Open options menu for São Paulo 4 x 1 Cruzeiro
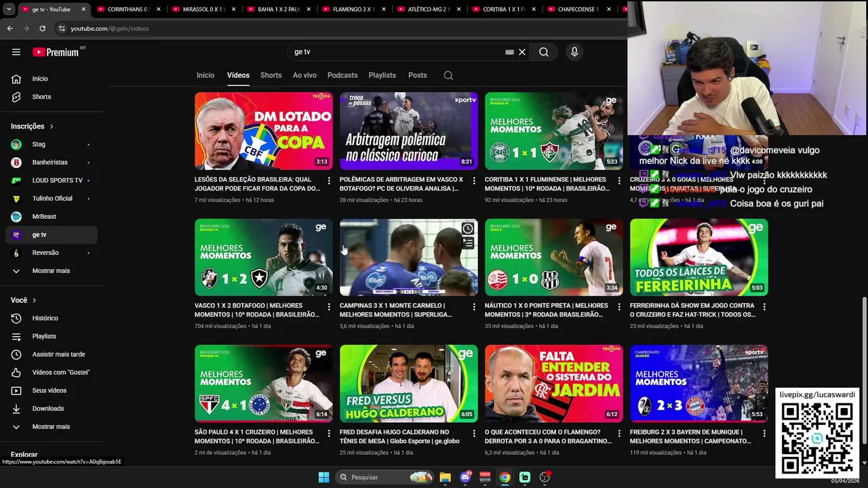 coord(329,433)
